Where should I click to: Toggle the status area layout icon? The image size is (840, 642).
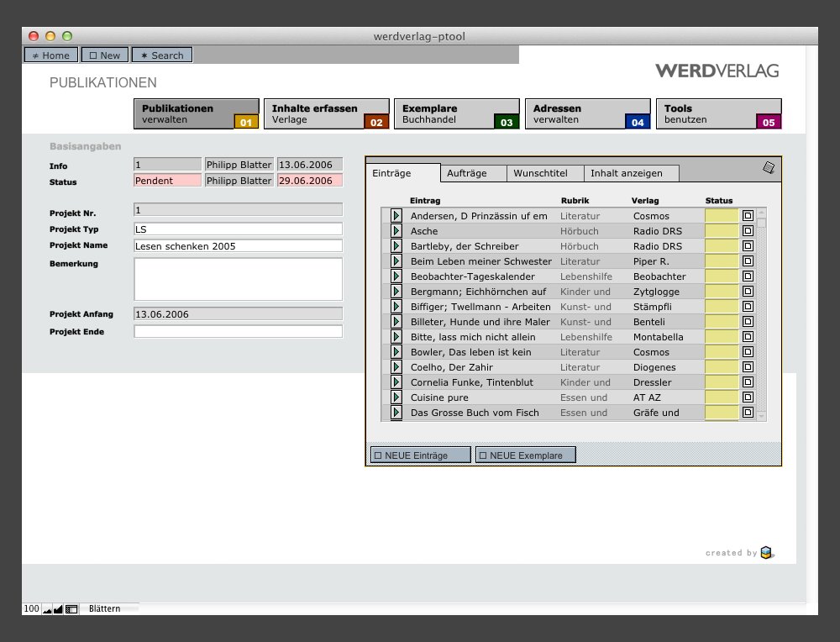point(71,608)
